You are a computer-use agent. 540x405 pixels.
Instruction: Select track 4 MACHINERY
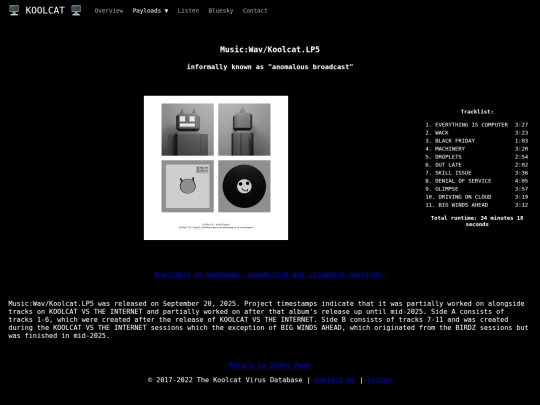point(477,149)
